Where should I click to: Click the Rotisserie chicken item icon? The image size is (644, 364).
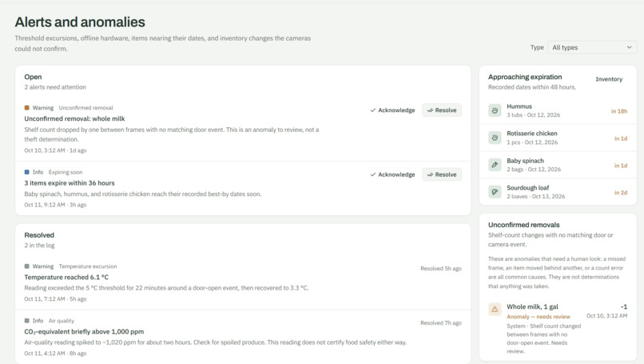pos(495,138)
